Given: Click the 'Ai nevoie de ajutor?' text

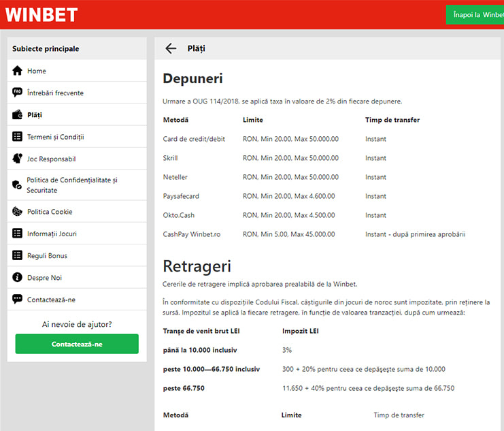Looking at the screenshot, I should click(x=77, y=324).
